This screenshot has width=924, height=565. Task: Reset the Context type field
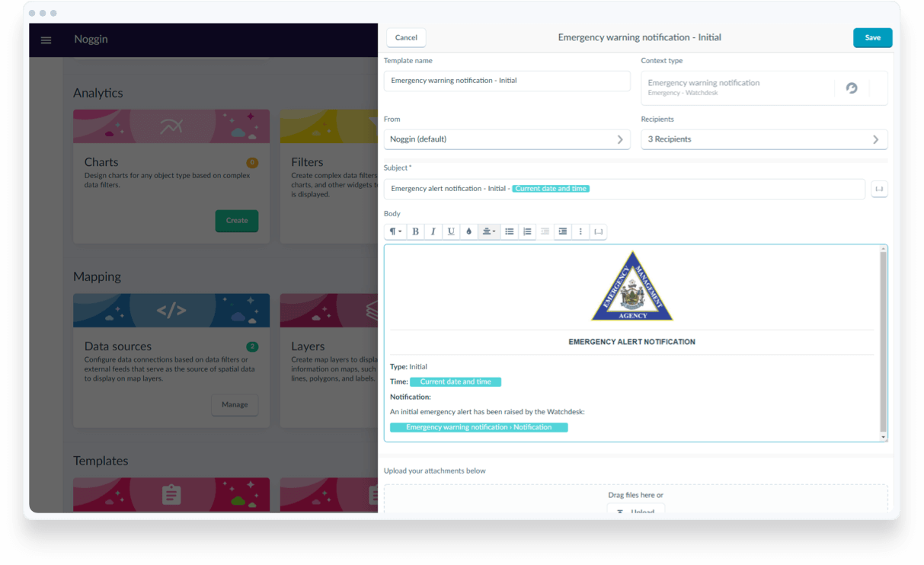852,88
